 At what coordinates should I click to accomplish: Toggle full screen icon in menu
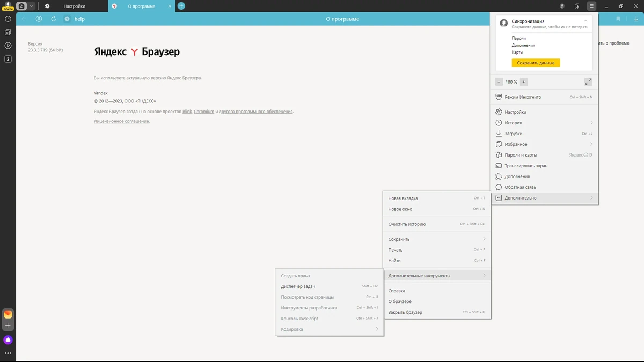[588, 82]
